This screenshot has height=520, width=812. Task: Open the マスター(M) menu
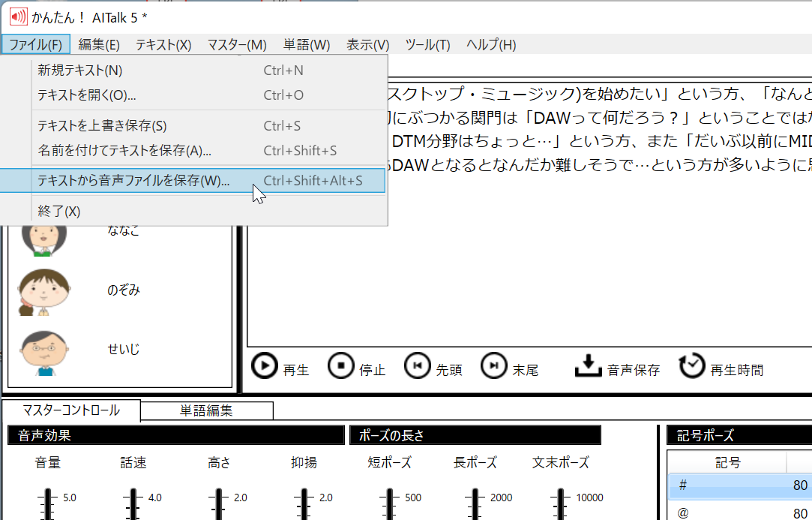237,44
